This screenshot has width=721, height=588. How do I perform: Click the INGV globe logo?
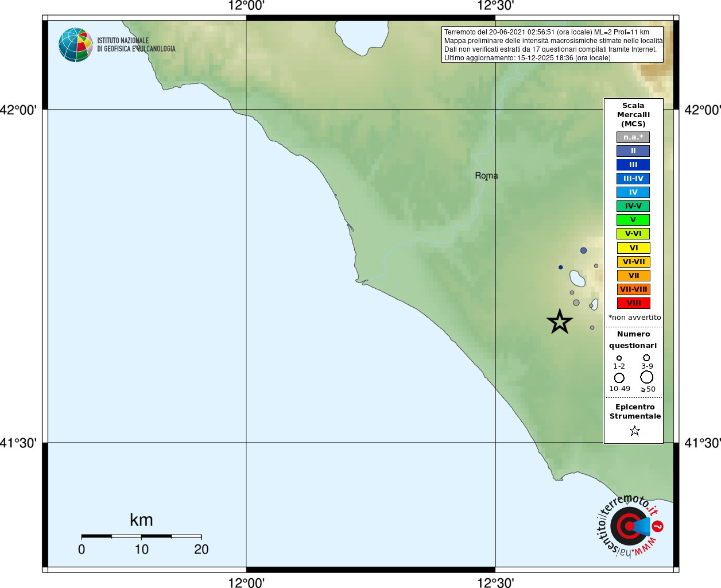coord(76,45)
